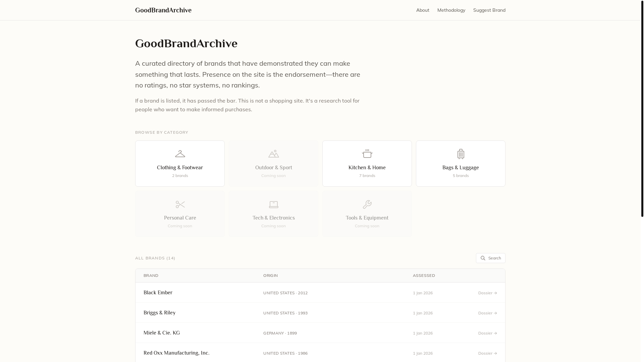Viewport: 644px width, 362px height.
Task: Click the '7 brands' count text
Action: [x=367, y=176]
